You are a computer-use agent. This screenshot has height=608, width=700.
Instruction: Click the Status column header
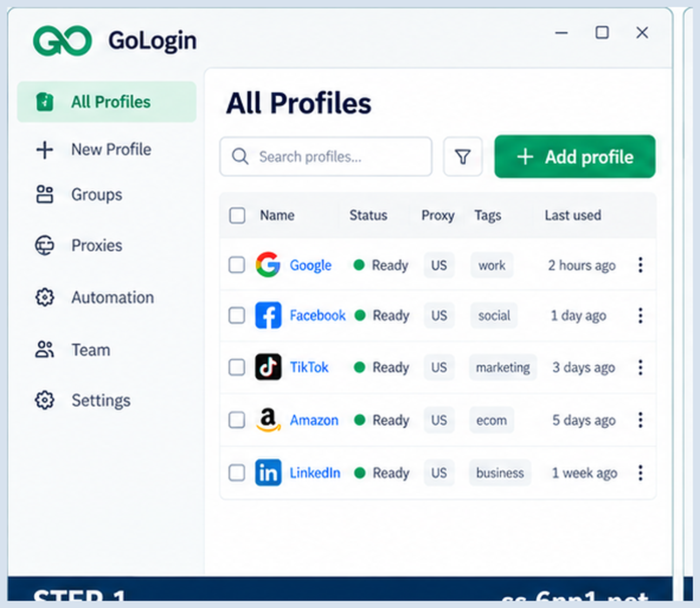[368, 215]
